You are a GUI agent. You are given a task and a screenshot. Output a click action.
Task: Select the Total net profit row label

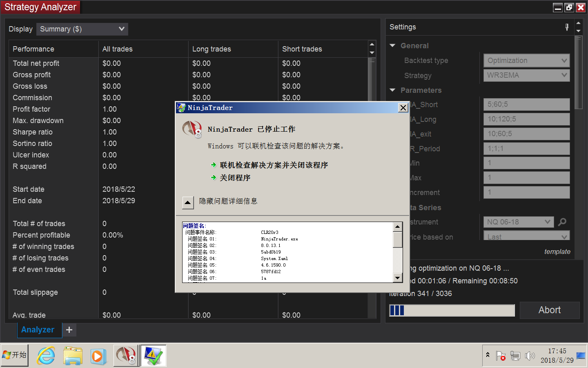pyautogui.click(x=36, y=63)
